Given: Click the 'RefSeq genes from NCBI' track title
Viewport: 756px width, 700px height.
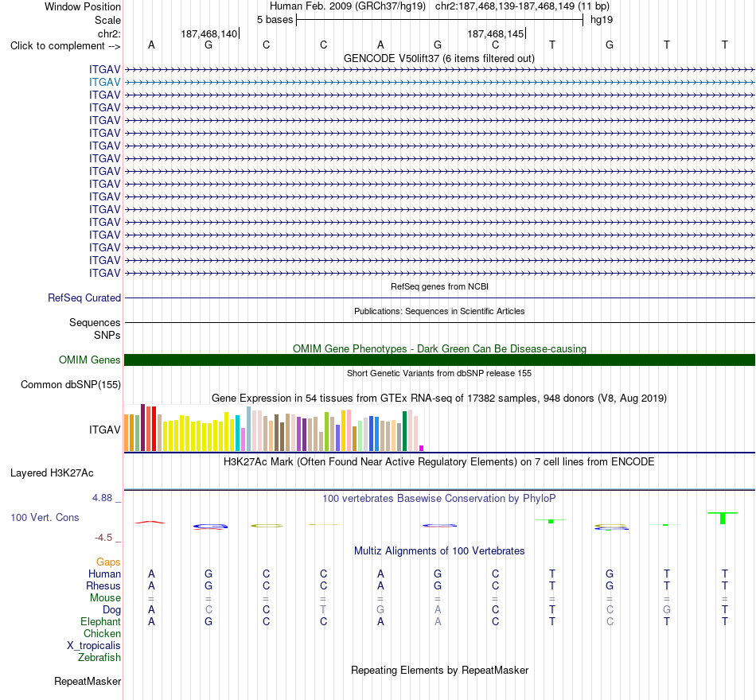Looking at the screenshot, I should click(439, 286).
